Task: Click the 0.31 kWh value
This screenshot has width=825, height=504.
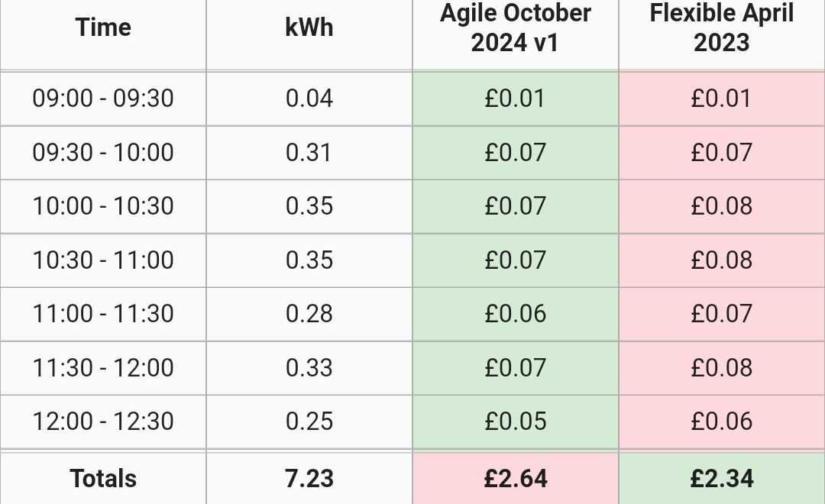Action: click(x=309, y=153)
